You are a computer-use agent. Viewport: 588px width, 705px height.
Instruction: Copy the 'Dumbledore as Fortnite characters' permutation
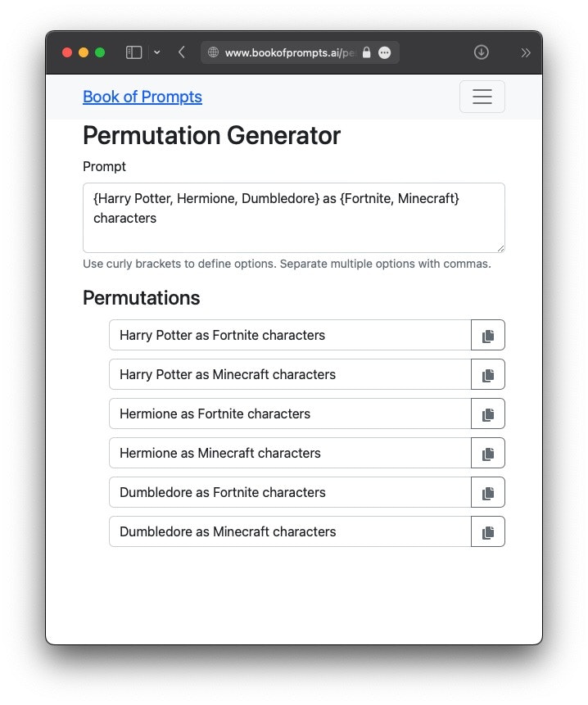tap(488, 492)
